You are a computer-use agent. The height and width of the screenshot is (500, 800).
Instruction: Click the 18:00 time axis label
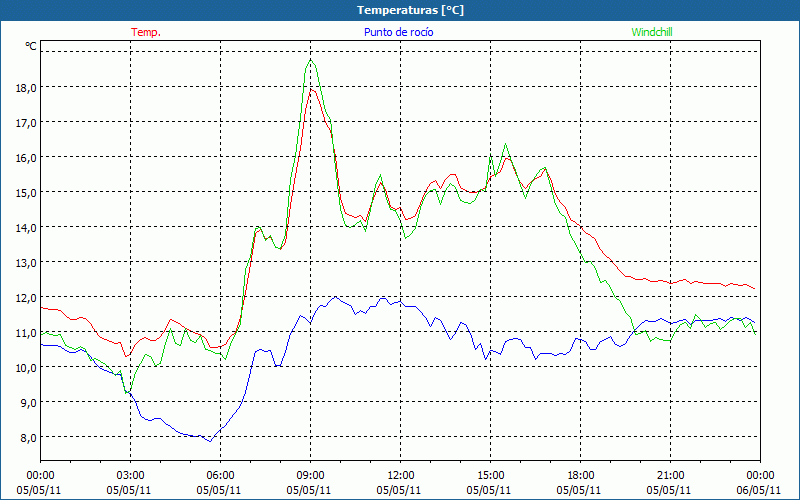[x=581, y=476]
